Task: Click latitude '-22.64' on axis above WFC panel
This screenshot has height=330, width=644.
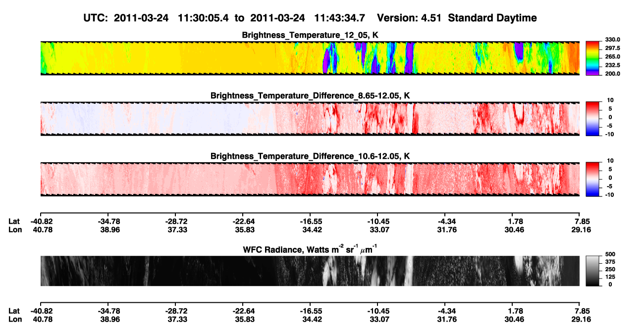Action: 242,222
